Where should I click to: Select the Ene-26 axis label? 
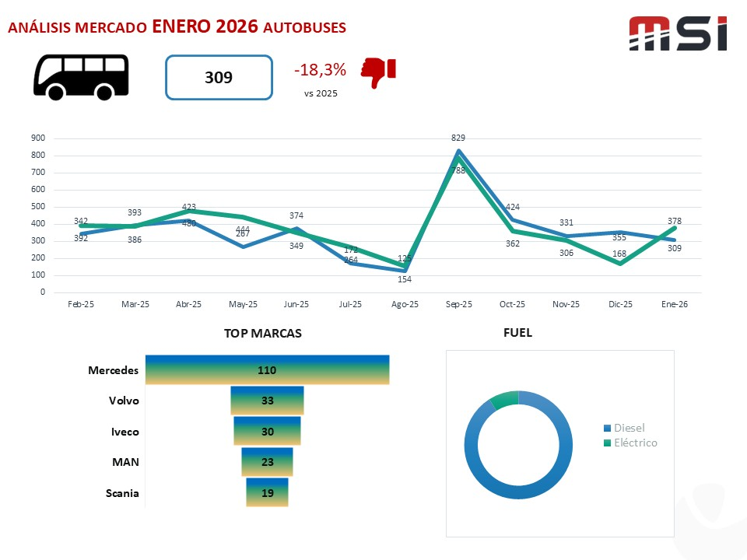(x=675, y=305)
